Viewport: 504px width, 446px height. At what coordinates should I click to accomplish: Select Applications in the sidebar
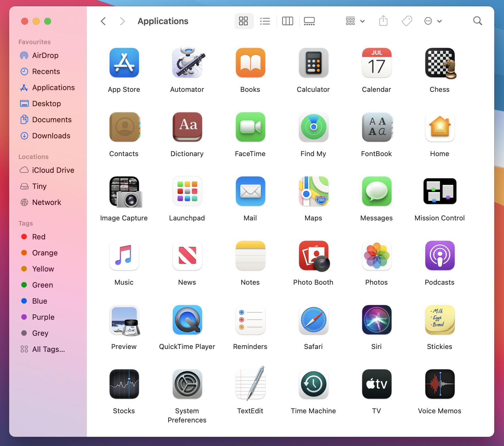tap(48, 88)
